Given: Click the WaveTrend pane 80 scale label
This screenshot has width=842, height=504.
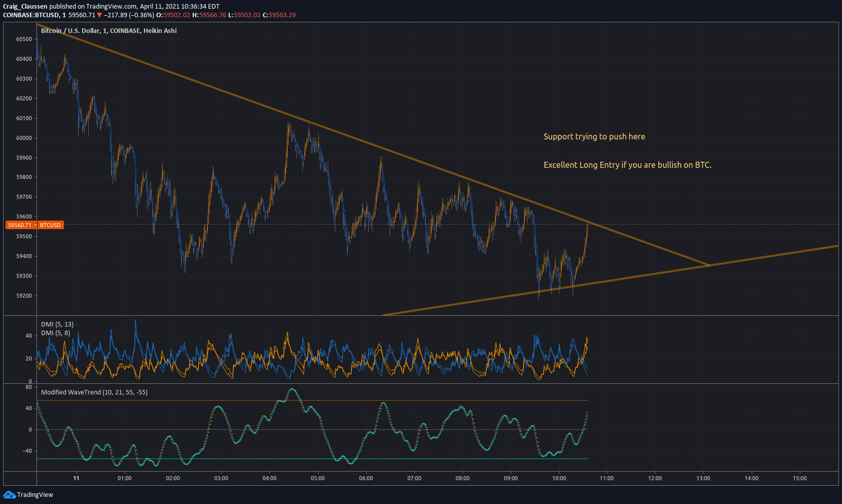Looking at the screenshot, I should click(x=28, y=387).
